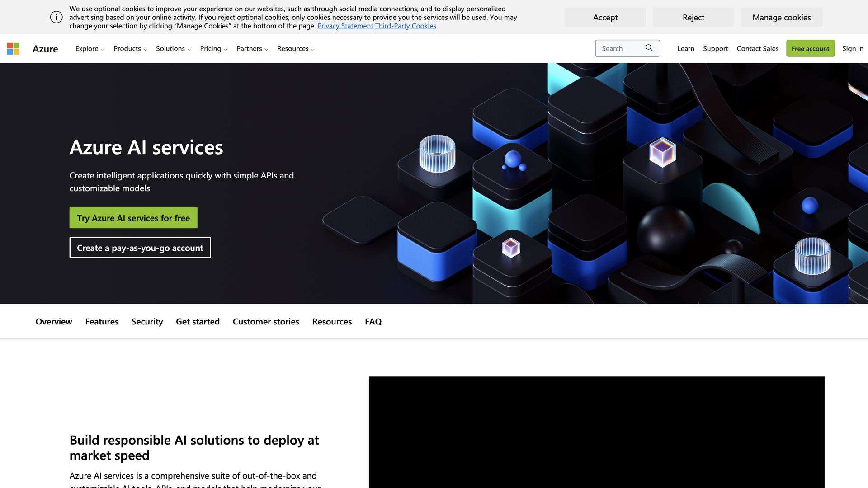Click the Azure logo text
The width and height of the screenshot is (868, 488).
click(45, 48)
